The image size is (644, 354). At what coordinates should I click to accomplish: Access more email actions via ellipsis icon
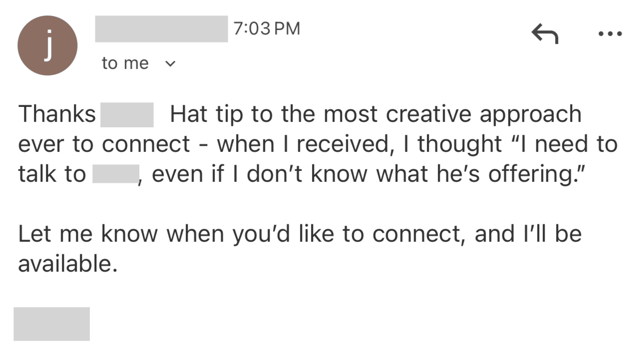tap(610, 33)
